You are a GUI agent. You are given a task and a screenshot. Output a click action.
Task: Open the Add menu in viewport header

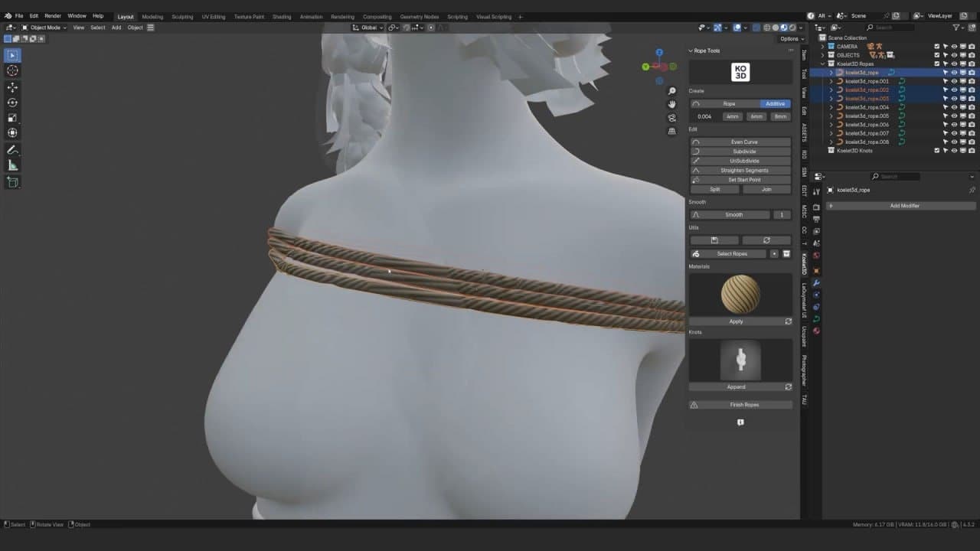pos(116,28)
